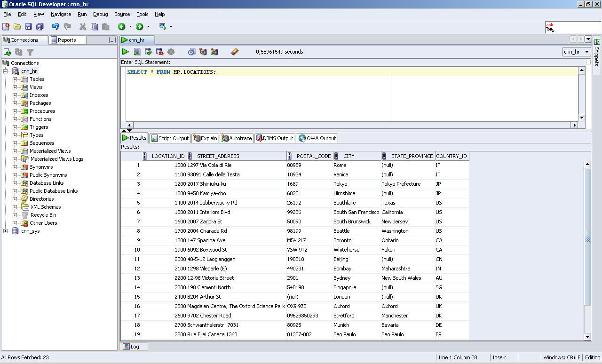This screenshot has width=602, height=364.
Task: Click the New file icon
Action: 6,27
